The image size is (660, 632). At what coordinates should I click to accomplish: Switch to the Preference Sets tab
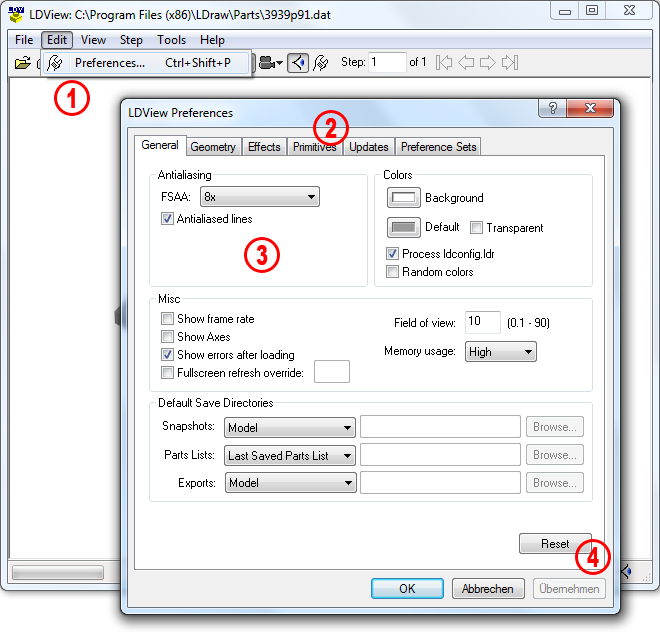click(x=438, y=147)
